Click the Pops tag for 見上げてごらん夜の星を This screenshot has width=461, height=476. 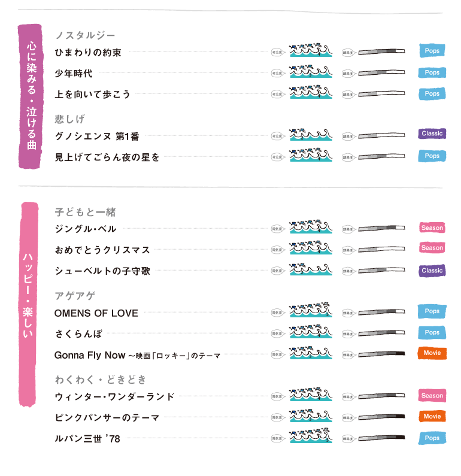coord(432,156)
